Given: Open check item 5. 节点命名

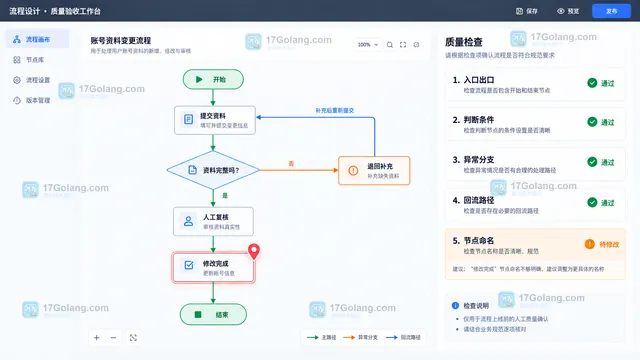Looking at the screenshot, I should coord(535,254).
